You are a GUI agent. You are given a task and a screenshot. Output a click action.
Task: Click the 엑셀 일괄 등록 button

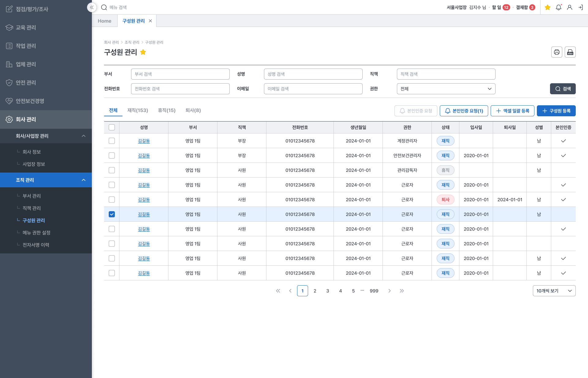[512, 111]
